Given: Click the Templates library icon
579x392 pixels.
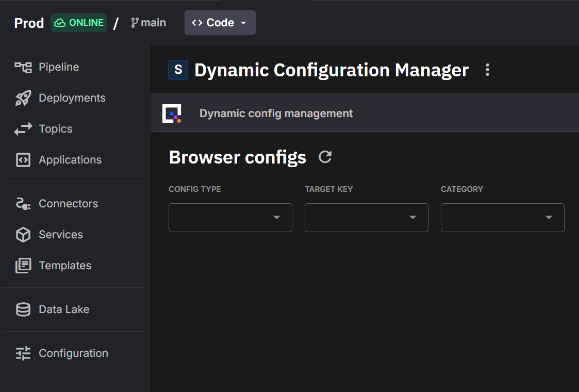Looking at the screenshot, I should click(x=23, y=266).
